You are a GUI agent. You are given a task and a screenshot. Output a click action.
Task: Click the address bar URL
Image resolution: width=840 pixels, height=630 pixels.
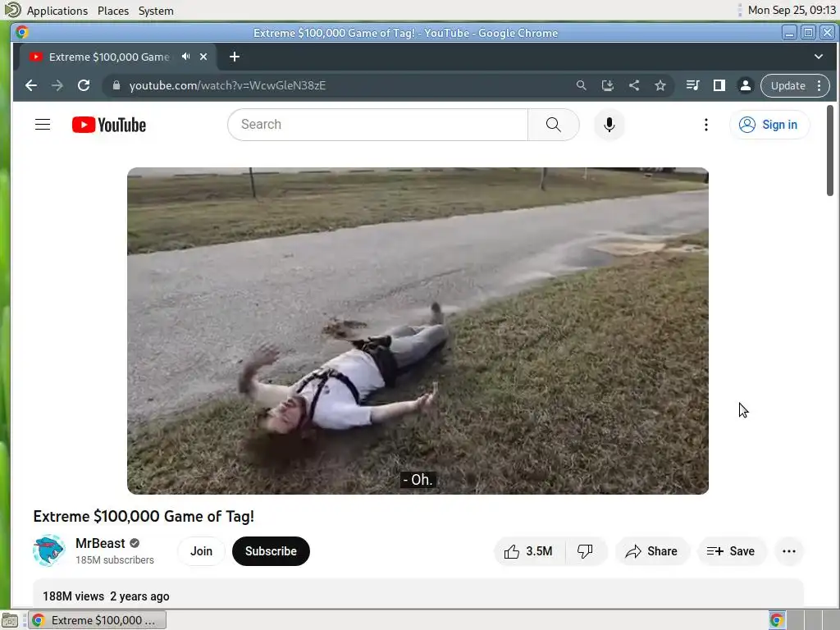point(227,85)
